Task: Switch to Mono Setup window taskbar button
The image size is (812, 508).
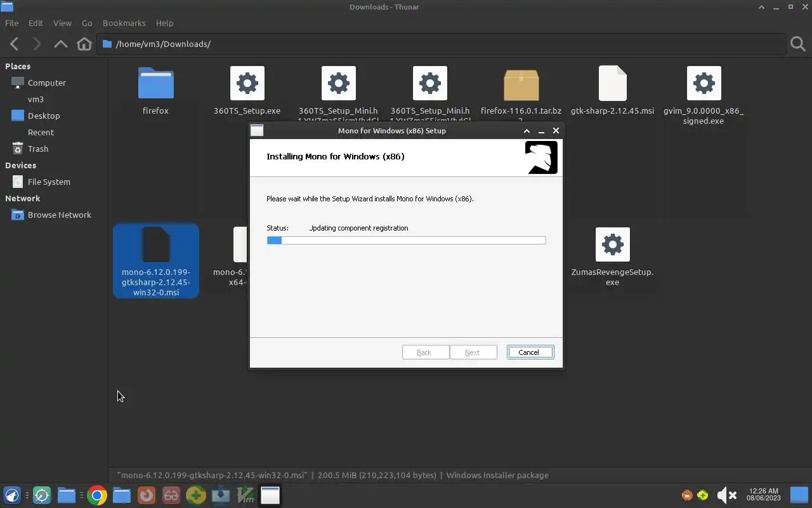Action: click(270, 495)
